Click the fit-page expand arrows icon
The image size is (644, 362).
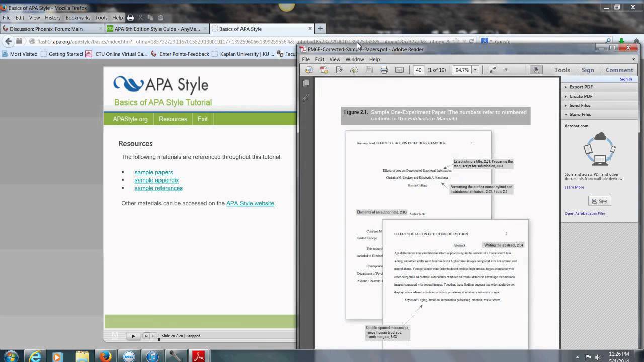493,70
